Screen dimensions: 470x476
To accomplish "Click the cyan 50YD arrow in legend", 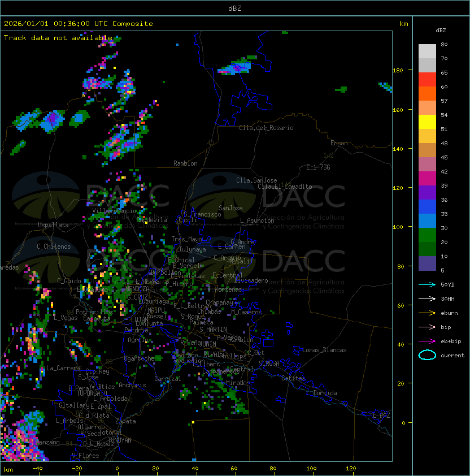I will coord(427,284).
